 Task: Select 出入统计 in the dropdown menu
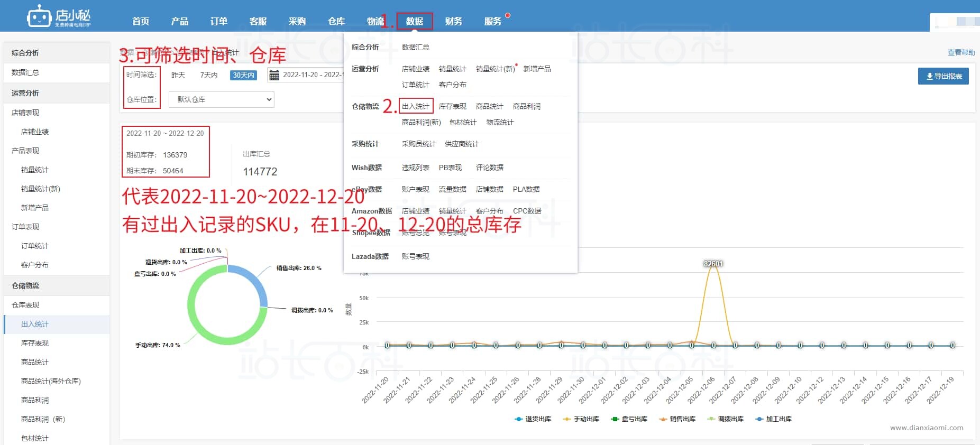coord(415,106)
